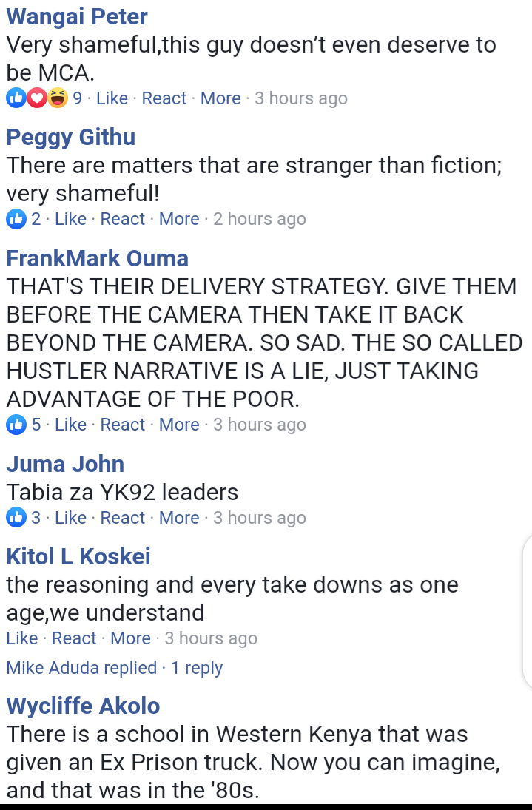Open Wangai Peter's profile

[77, 16]
